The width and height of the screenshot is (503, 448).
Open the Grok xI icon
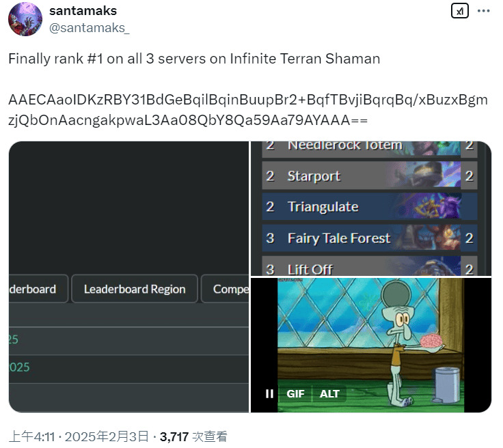point(460,11)
